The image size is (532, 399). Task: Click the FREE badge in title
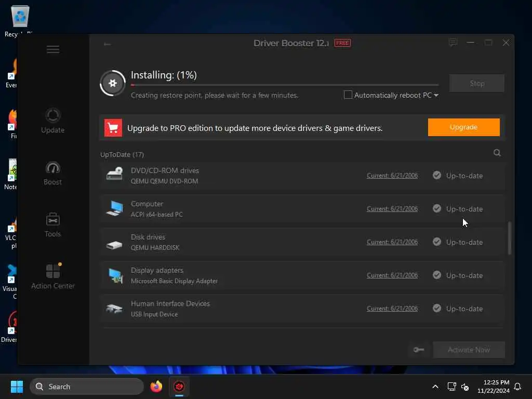click(x=342, y=43)
